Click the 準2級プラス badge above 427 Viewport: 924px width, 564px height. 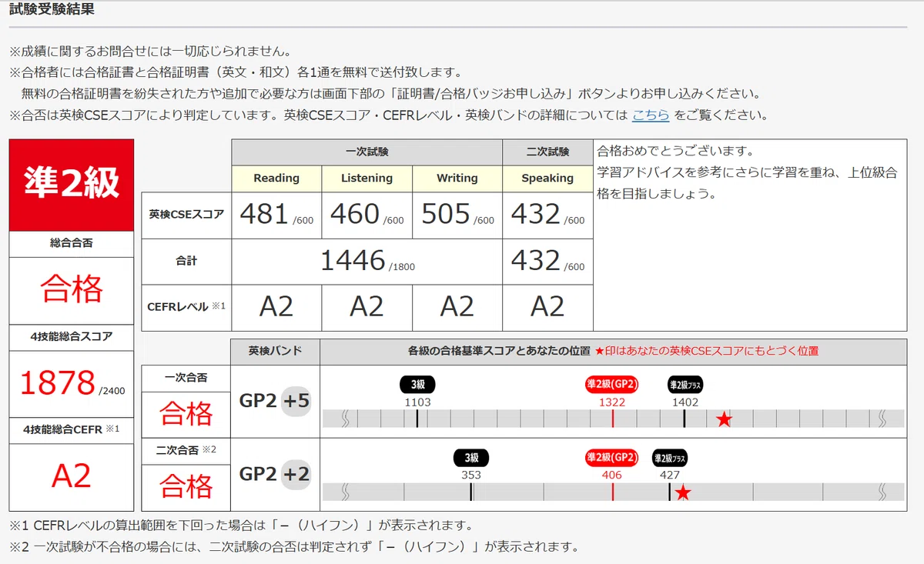670,458
